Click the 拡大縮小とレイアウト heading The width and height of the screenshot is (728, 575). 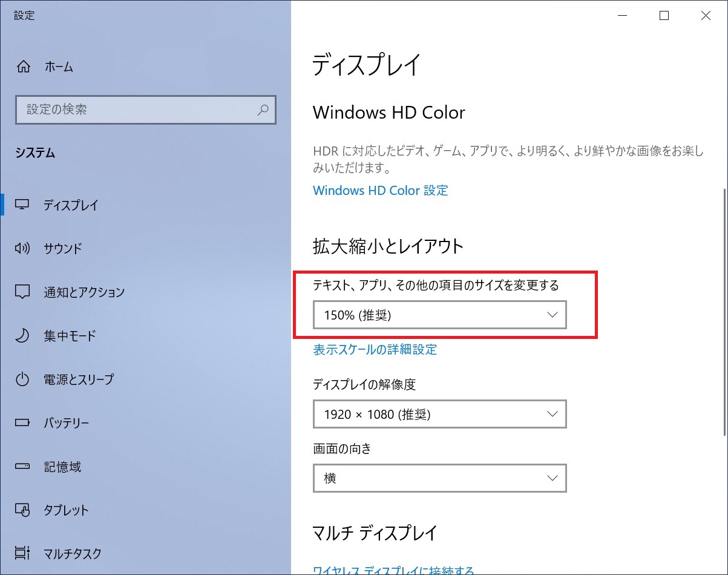(388, 246)
